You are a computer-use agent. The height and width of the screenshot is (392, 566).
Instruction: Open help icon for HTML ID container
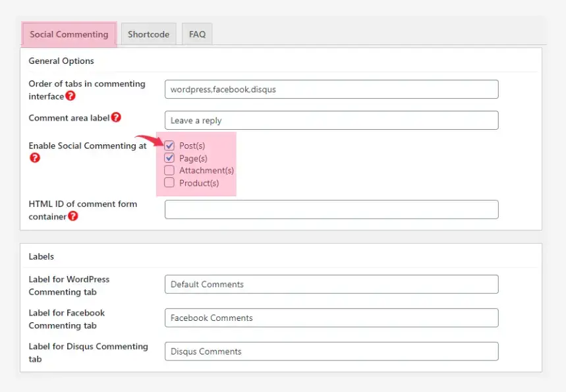coord(73,216)
